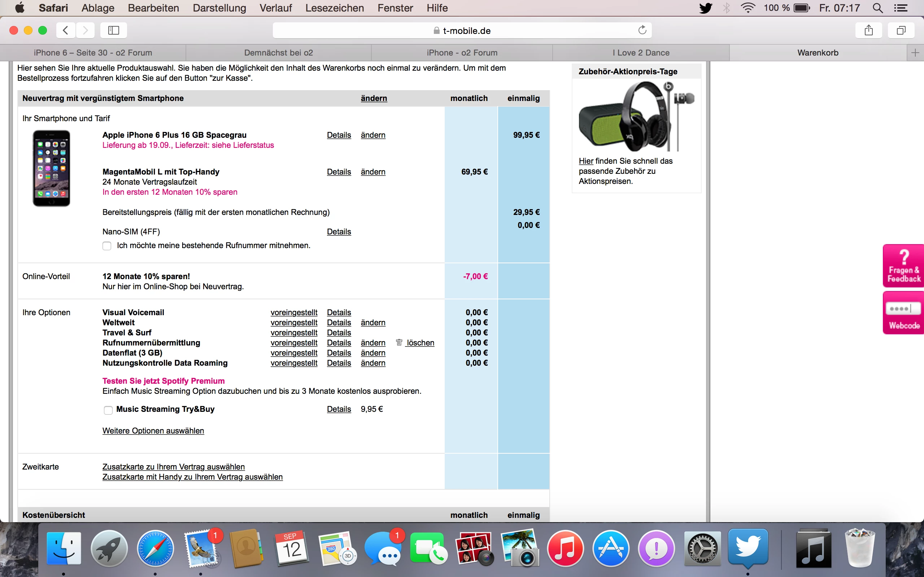Click the iPhone 6 Plus product image
The image size is (924, 577).
(52, 168)
